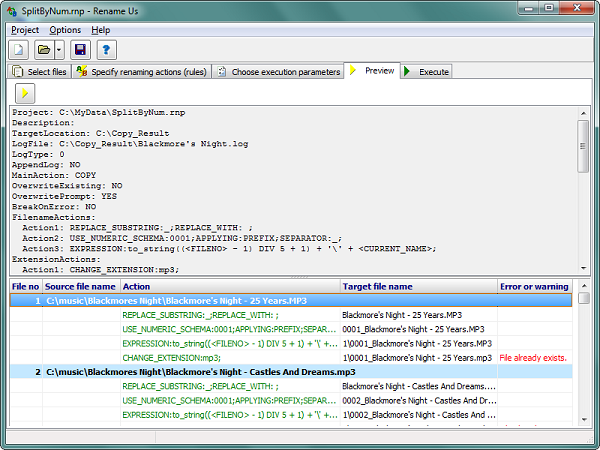Switch to Choose execution parameters tab
600x450 pixels.
pyautogui.click(x=278, y=72)
